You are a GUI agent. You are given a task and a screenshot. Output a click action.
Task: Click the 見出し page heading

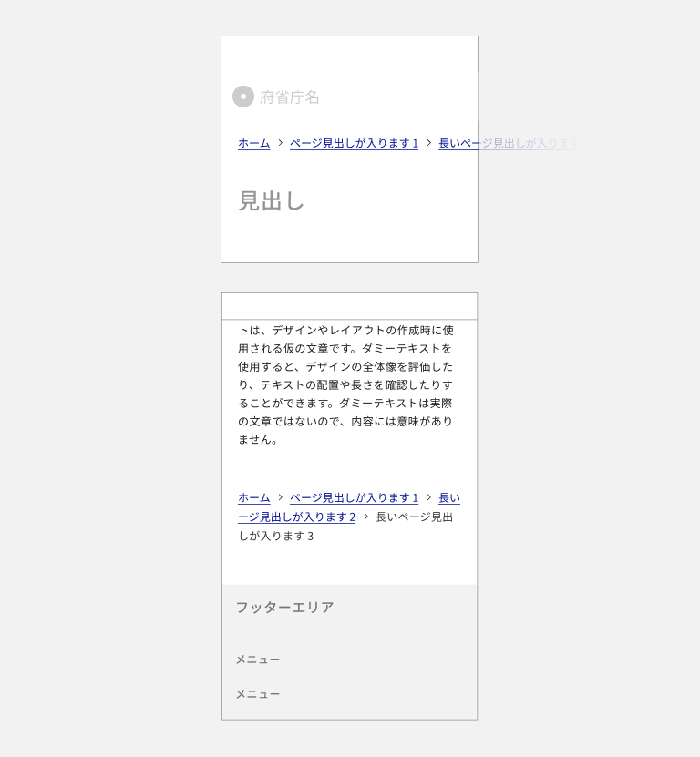point(271,201)
